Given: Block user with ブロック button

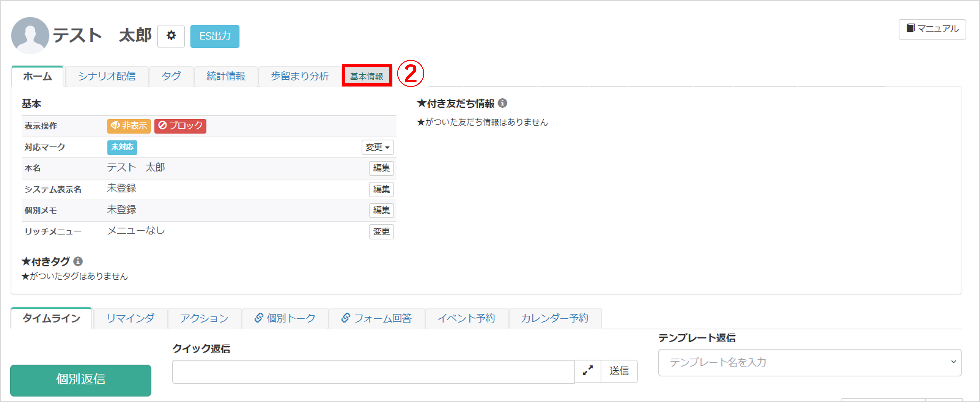Looking at the screenshot, I should click(x=180, y=126).
